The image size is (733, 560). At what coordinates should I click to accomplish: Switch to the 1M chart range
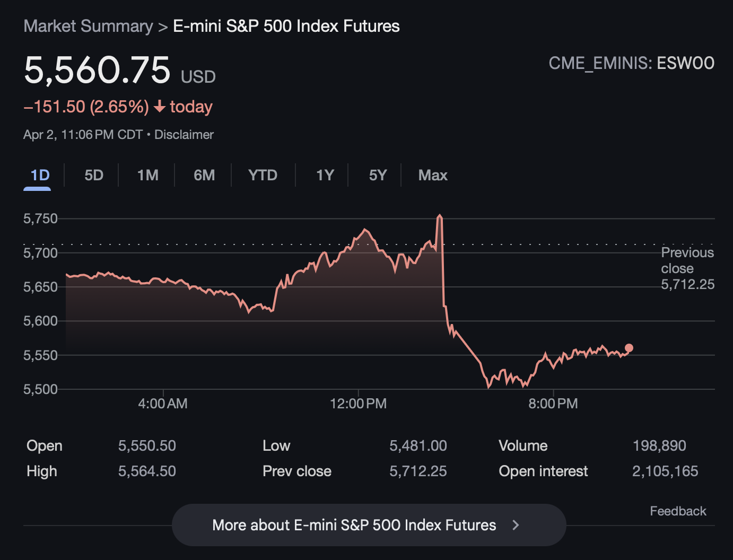pos(147,175)
